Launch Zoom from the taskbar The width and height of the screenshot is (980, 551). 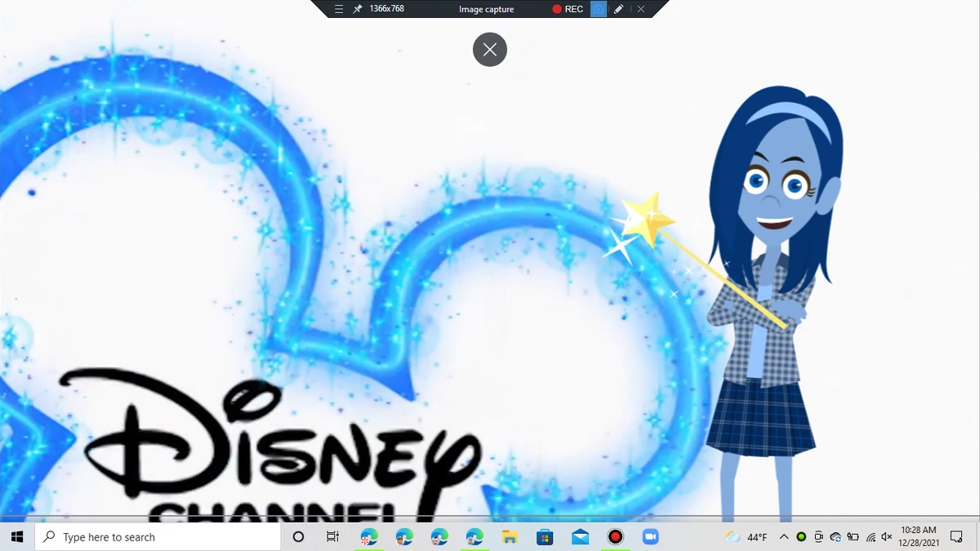[649, 536]
